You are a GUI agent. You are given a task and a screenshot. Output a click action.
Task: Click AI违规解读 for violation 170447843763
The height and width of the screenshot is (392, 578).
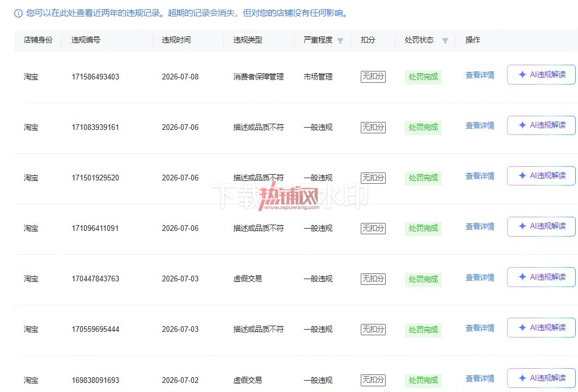[x=541, y=277]
